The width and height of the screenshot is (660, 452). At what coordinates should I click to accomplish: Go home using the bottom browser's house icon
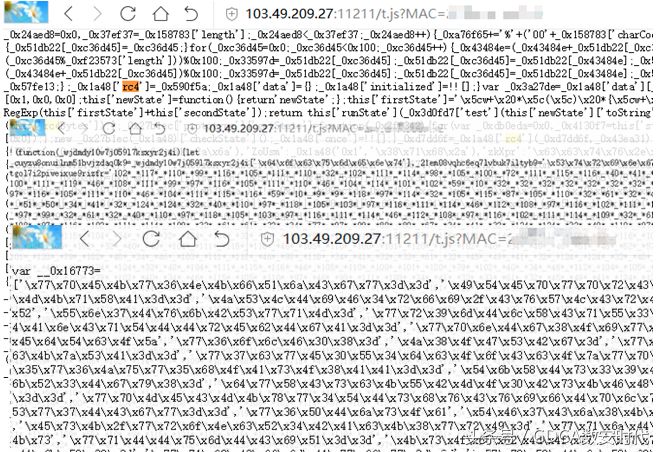click(x=188, y=239)
